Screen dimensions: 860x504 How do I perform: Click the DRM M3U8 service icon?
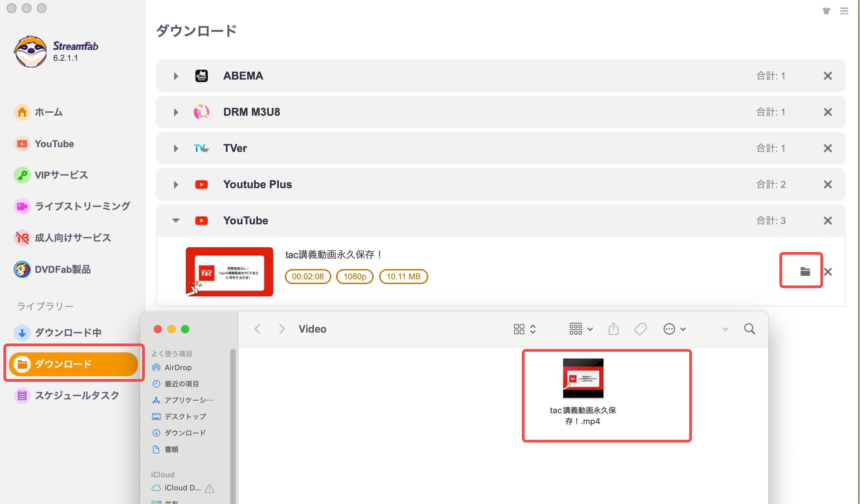pyautogui.click(x=202, y=112)
